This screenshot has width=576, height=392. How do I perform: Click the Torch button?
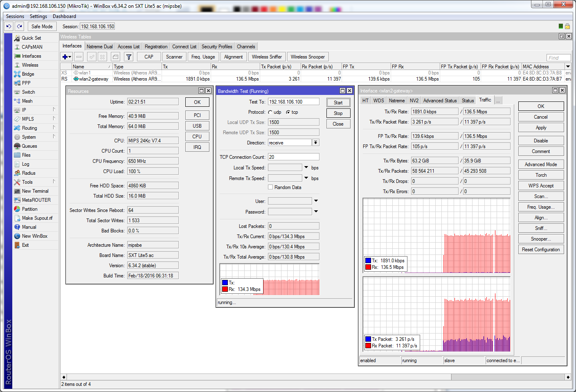(541, 175)
